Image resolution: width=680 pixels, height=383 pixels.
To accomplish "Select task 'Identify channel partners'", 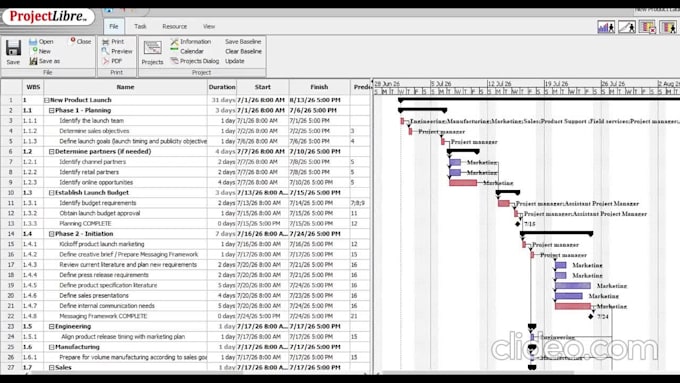I will [x=92, y=162].
